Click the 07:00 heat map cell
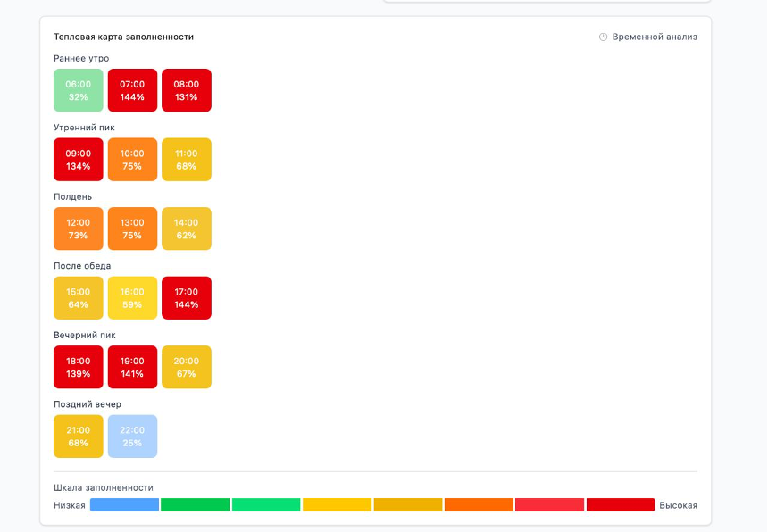 [132, 90]
